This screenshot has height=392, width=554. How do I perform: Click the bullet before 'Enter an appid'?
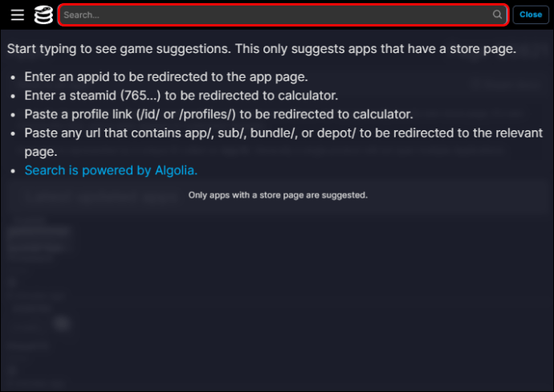13,77
